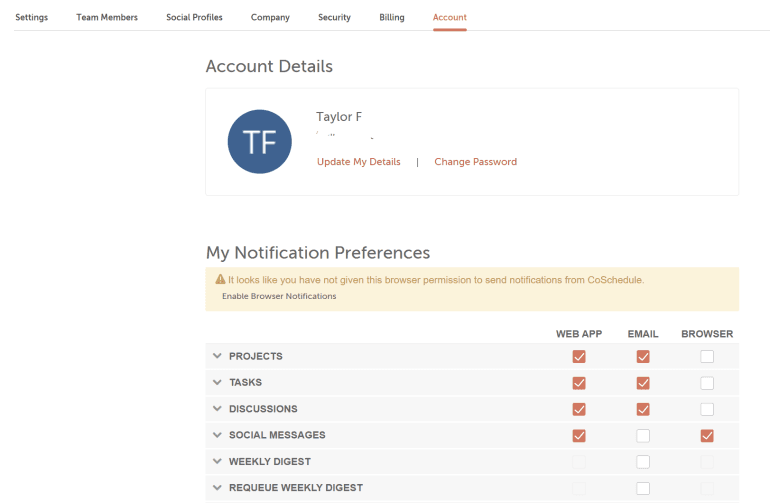This screenshot has height=503, width=770.
Task: Expand the Discussions chevron
Action: (x=217, y=409)
